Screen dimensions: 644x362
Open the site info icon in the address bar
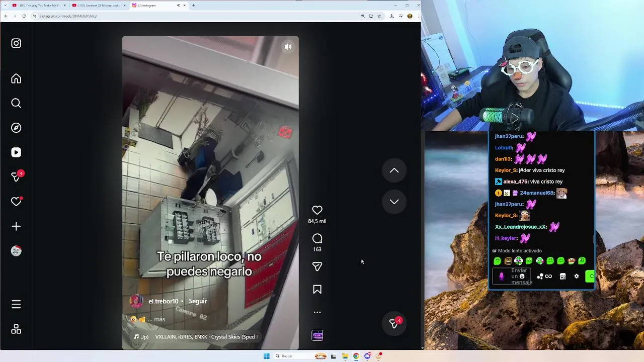pyautogui.click(x=35, y=16)
